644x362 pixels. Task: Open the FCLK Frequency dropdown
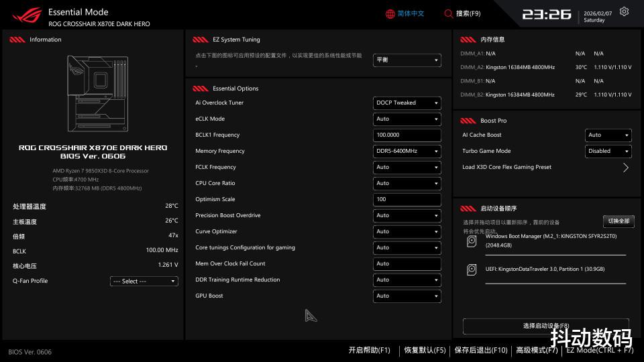(x=407, y=167)
